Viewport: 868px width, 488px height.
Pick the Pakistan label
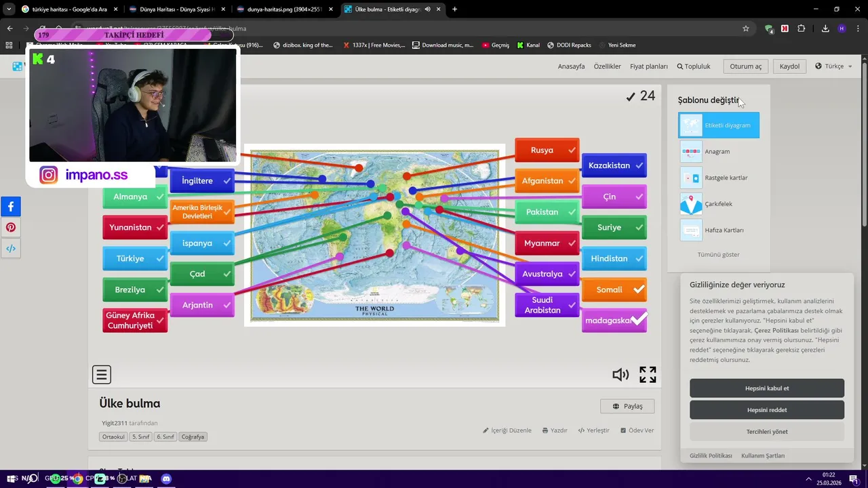pos(547,212)
